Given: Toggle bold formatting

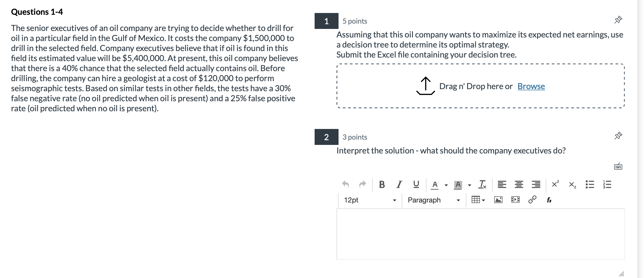Looking at the screenshot, I should point(382,184).
